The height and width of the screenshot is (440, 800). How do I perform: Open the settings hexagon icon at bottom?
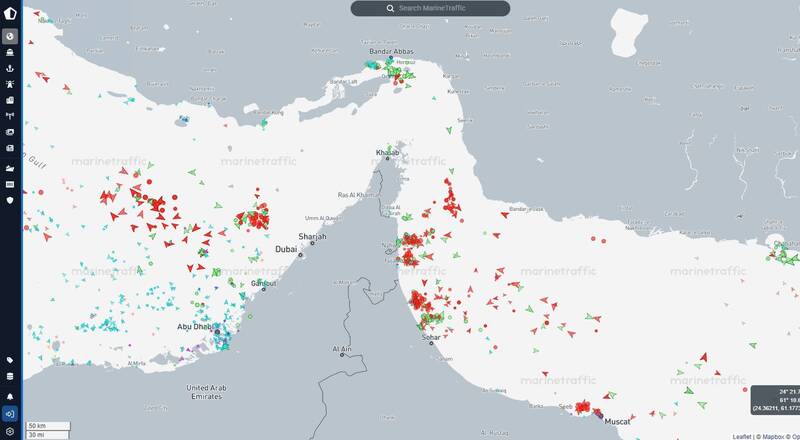pyautogui.click(x=10, y=431)
